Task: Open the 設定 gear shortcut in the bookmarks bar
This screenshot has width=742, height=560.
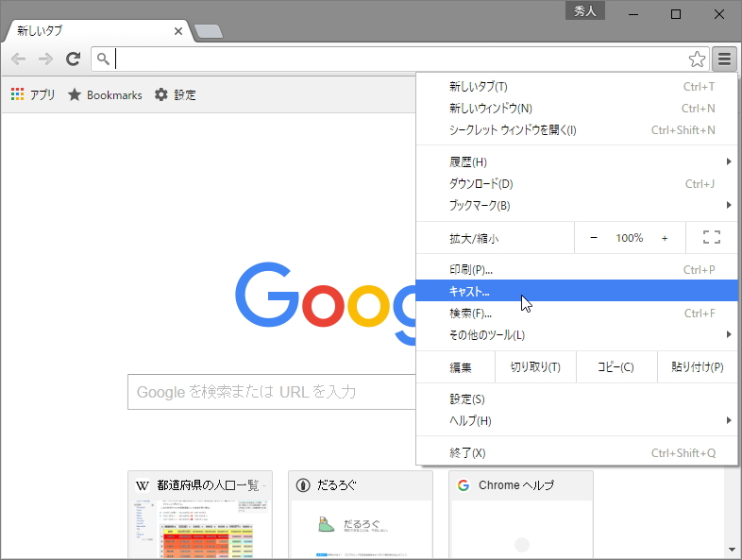Action: point(175,94)
